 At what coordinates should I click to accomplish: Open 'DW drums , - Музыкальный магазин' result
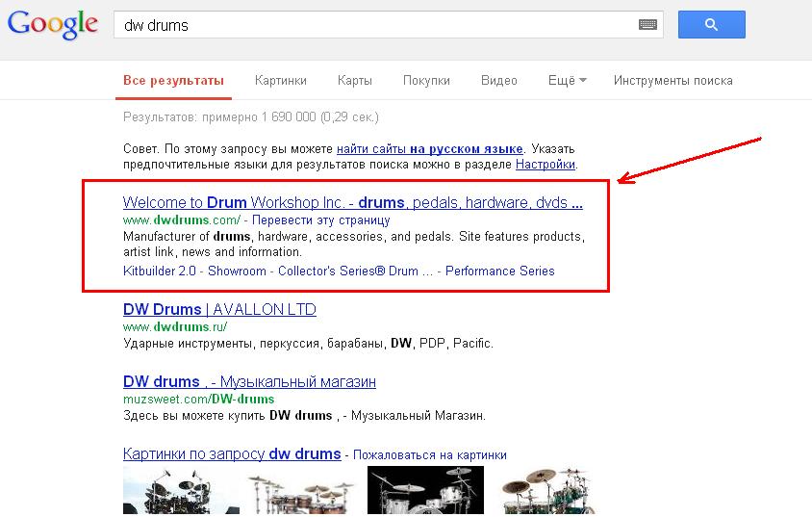249,382
